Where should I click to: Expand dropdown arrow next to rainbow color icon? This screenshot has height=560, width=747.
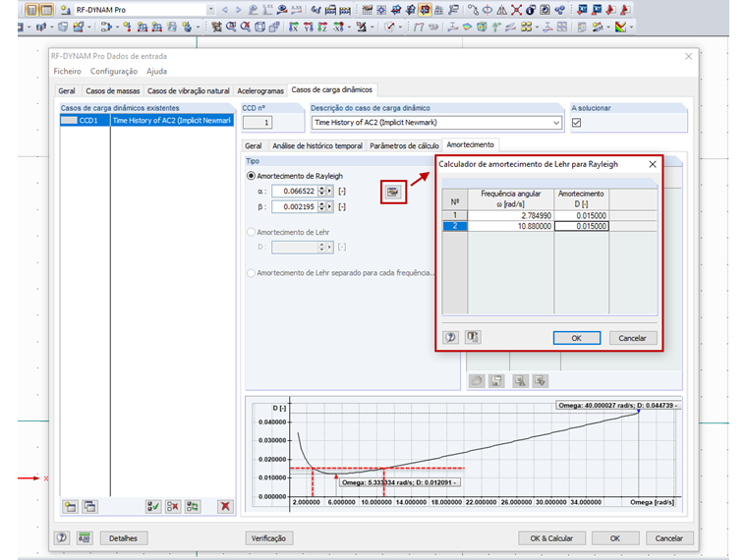pyautogui.click(x=632, y=28)
